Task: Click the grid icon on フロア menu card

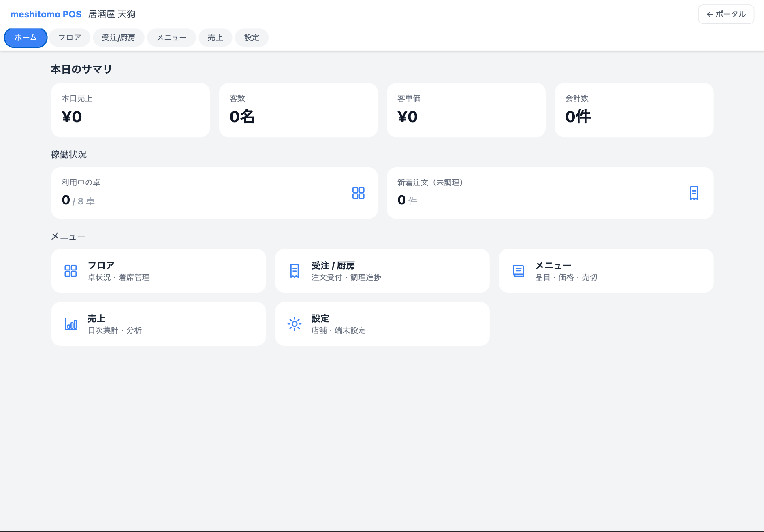Action: pyautogui.click(x=70, y=271)
